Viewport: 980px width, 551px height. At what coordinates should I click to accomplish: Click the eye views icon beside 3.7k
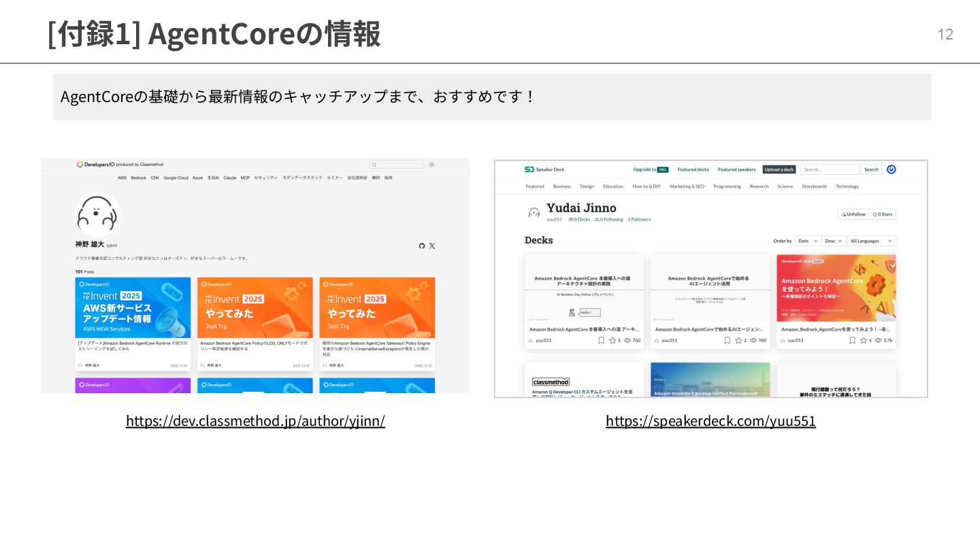pos(878,340)
